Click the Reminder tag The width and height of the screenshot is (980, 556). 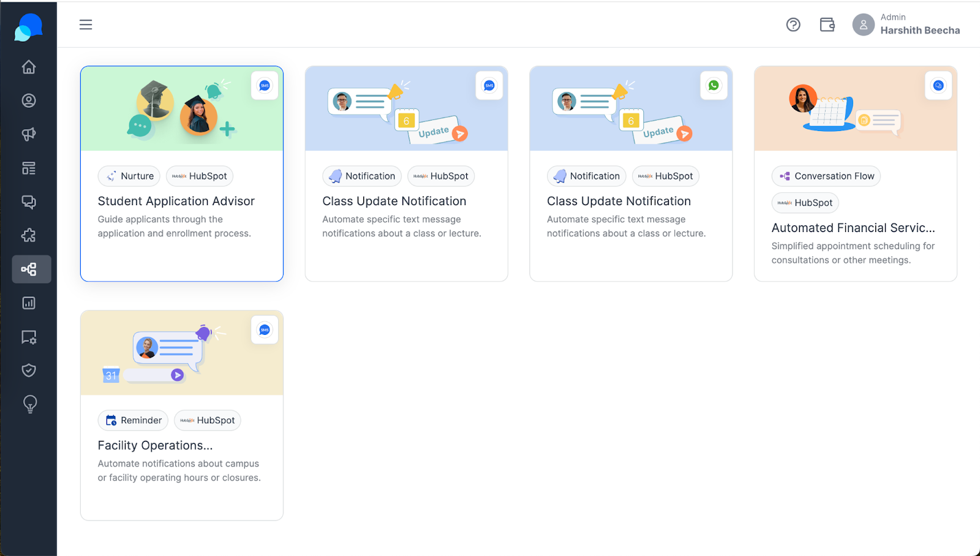133,421
